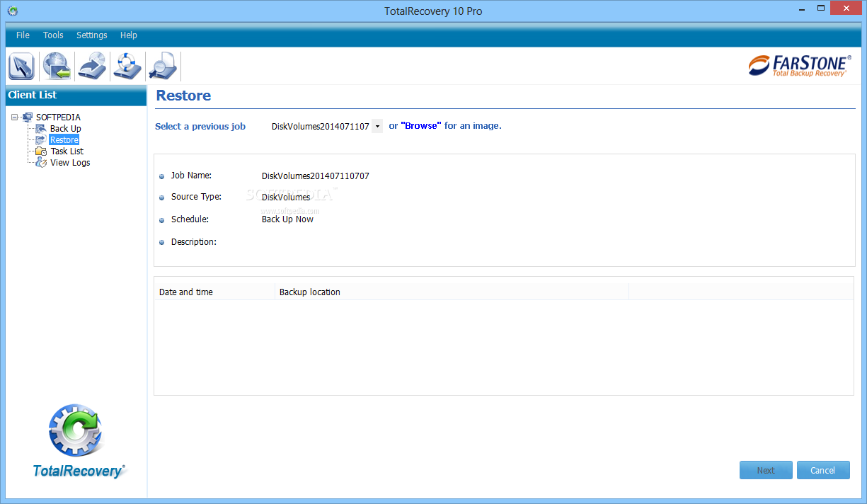Click the arrow pointer toolbar icon
The width and height of the screenshot is (867, 504).
[22, 67]
